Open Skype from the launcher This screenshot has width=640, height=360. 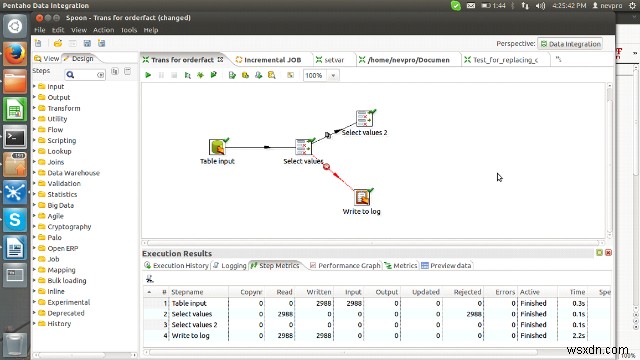(x=15, y=220)
